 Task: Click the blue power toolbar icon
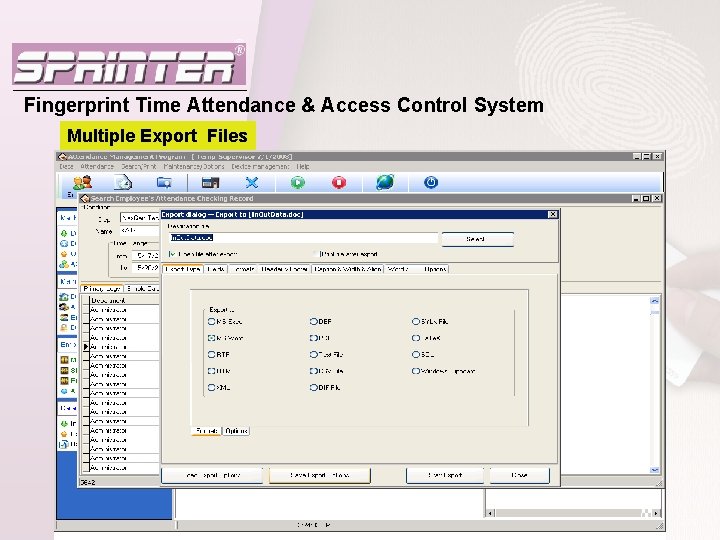[x=431, y=183]
